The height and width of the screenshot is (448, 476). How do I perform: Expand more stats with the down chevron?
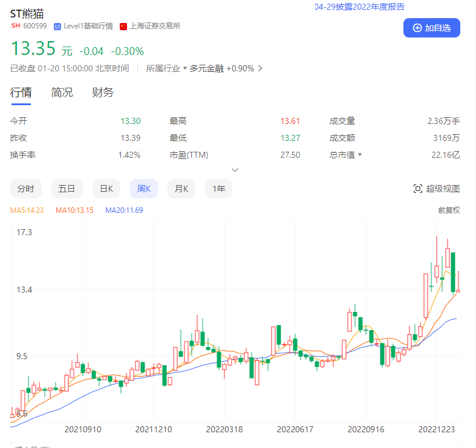[x=235, y=170]
